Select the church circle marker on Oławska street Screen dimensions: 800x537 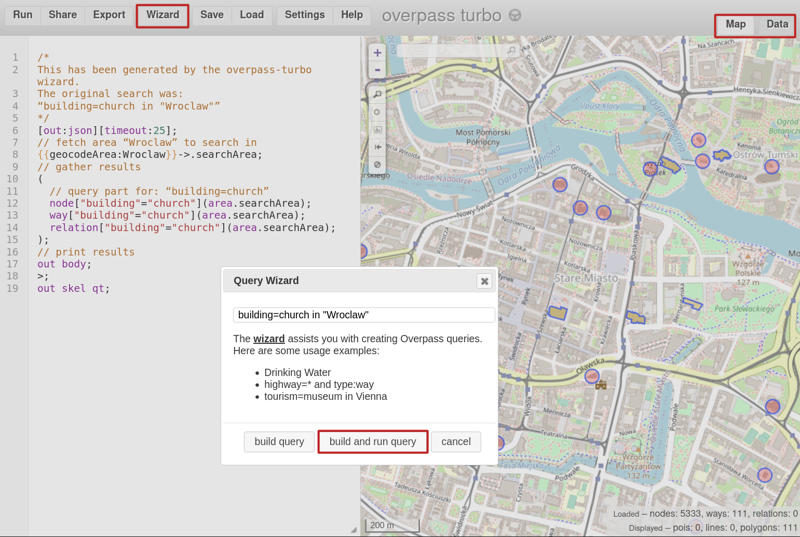point(592,376)
